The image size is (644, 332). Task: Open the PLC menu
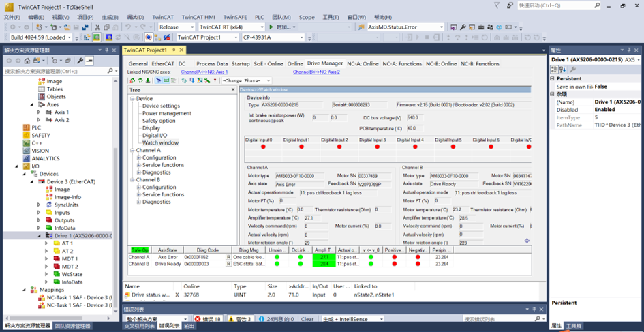tap(260, 17)
